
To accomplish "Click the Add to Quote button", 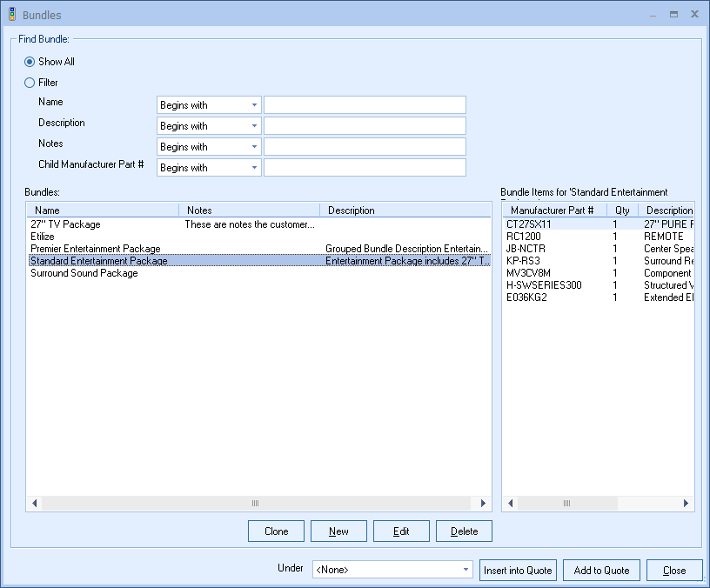I will tap(601, 571).
